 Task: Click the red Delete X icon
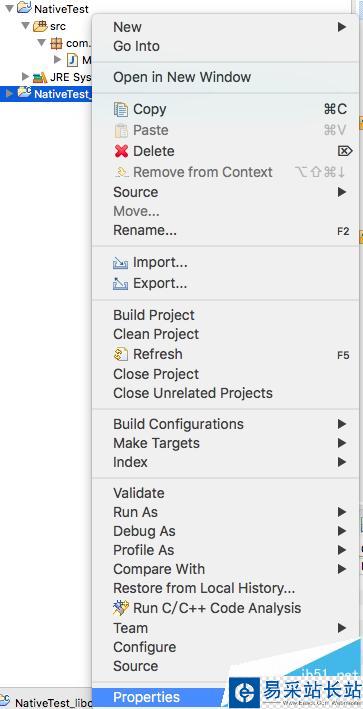coord(121,151)
